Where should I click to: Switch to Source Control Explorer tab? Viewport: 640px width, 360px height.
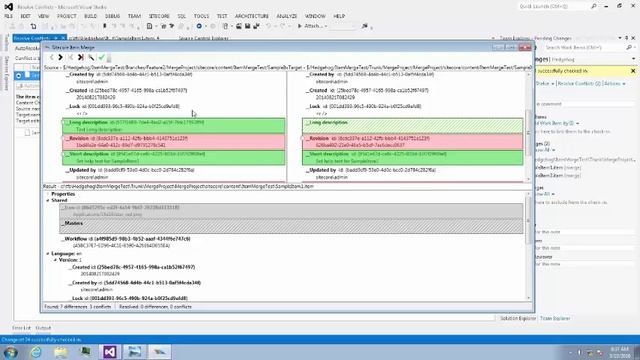click(203, 38)
